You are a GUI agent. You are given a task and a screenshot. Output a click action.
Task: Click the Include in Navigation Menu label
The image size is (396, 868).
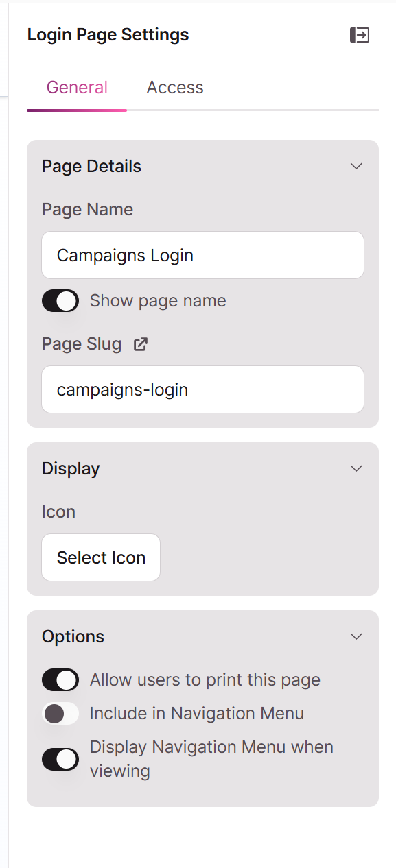tap(197, 714)
